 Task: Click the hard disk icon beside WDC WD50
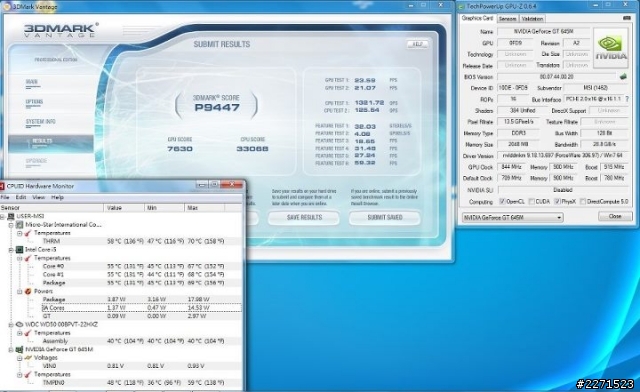(19, 325)
